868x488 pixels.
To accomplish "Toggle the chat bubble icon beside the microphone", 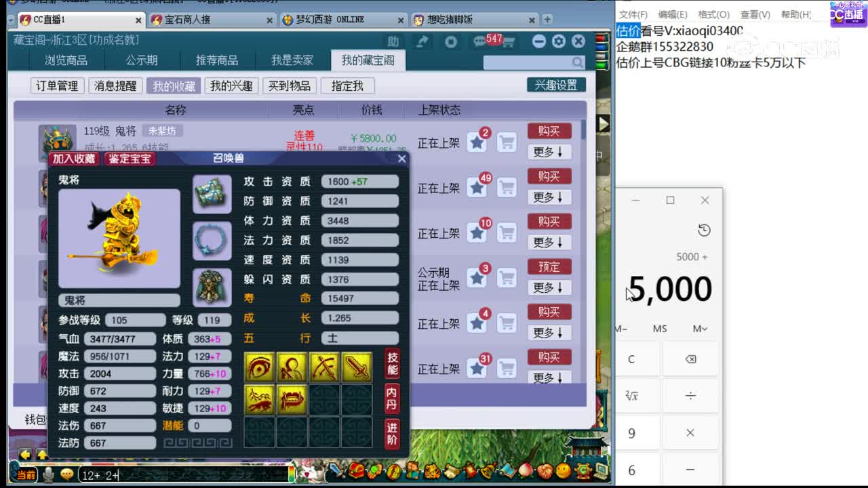I will pyautogui.click(x=66, y=474).
